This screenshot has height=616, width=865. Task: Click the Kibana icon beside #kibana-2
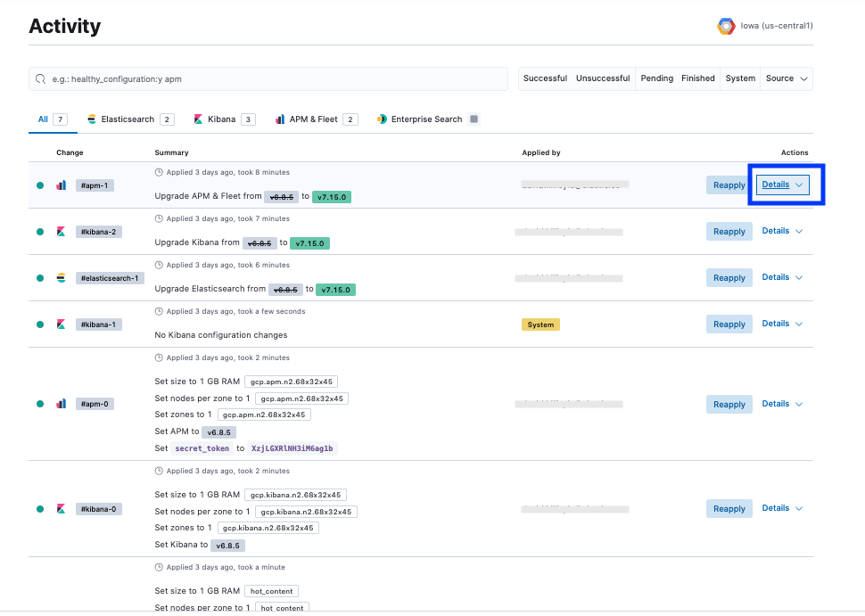(61, 231)
